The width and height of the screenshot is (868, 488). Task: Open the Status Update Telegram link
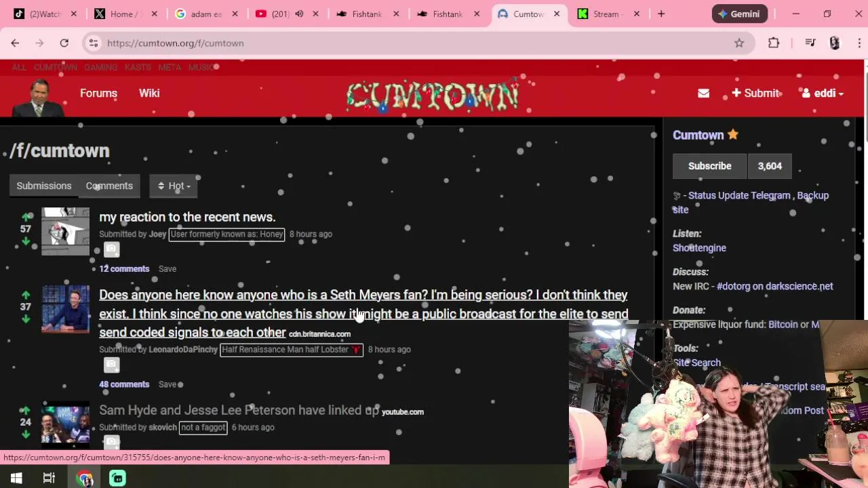pos(739,195)
